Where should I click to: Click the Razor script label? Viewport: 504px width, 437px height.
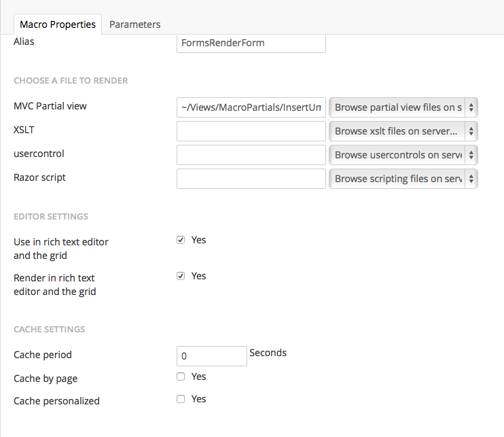tap(39, 177)
